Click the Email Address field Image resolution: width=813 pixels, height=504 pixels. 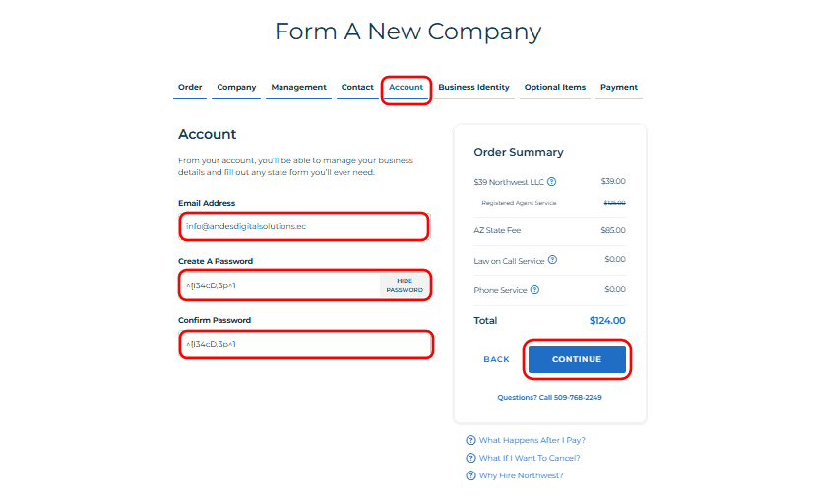pyautogui.click(x=304, y=226)
